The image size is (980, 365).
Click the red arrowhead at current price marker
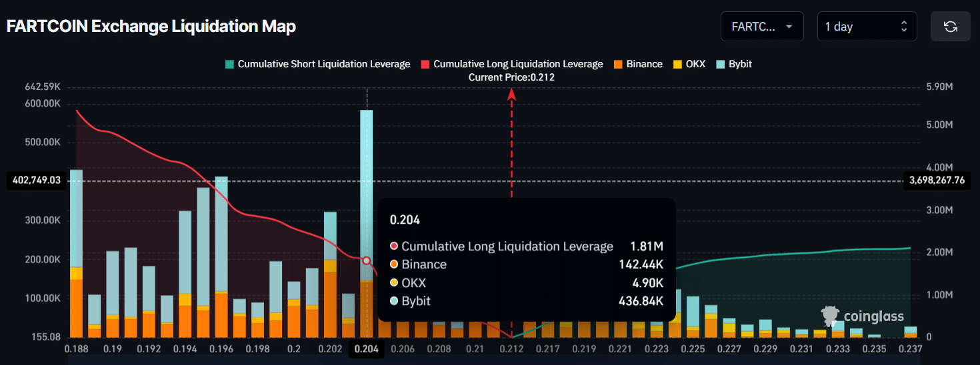click(512, 94)
